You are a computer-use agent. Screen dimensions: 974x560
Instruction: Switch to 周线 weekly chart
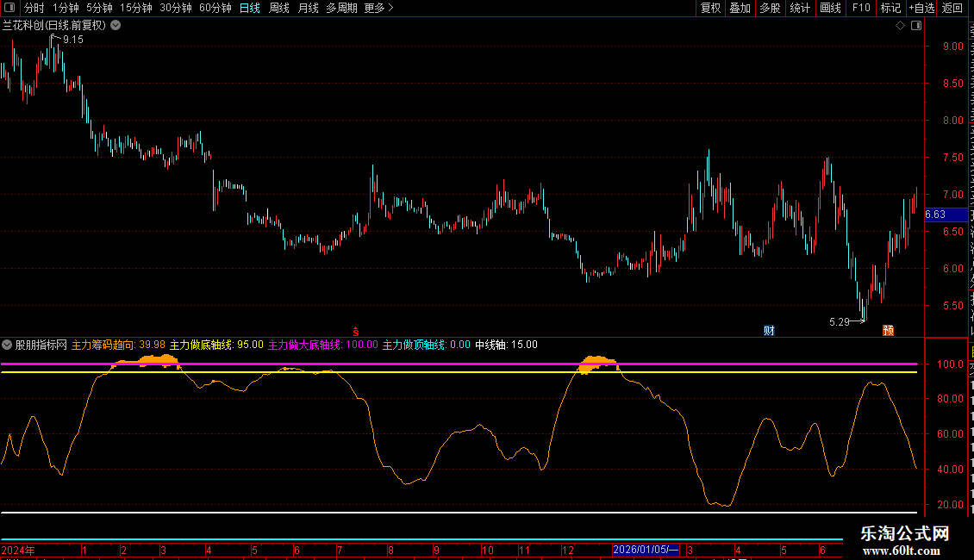(x=279, y=8)
